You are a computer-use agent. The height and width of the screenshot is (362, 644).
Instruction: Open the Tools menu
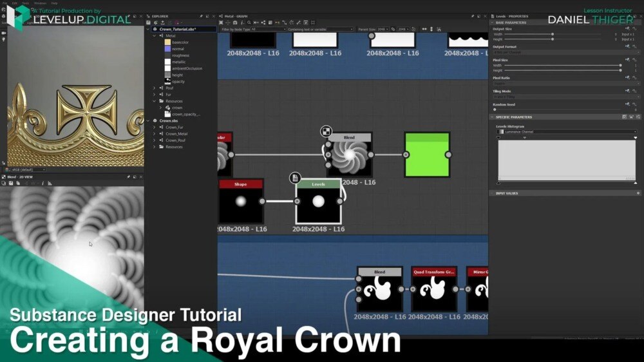[26, 3]
